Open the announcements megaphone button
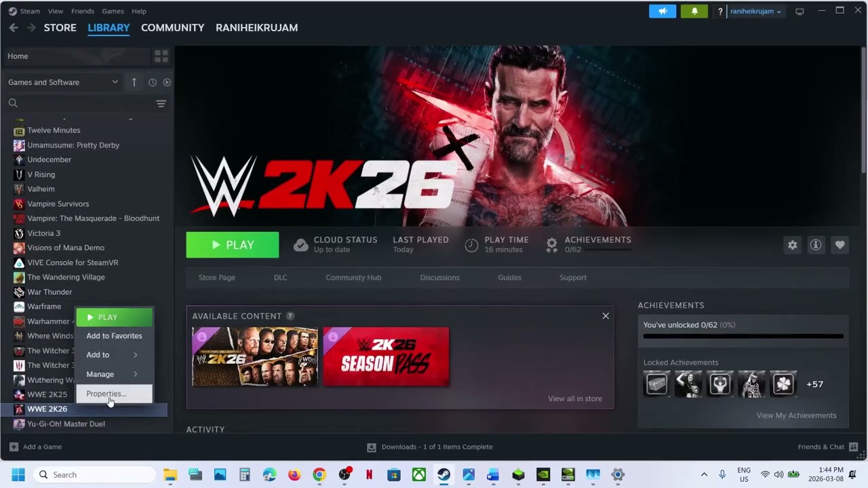Viewport: 868px width, 488px height. point(663,11)
